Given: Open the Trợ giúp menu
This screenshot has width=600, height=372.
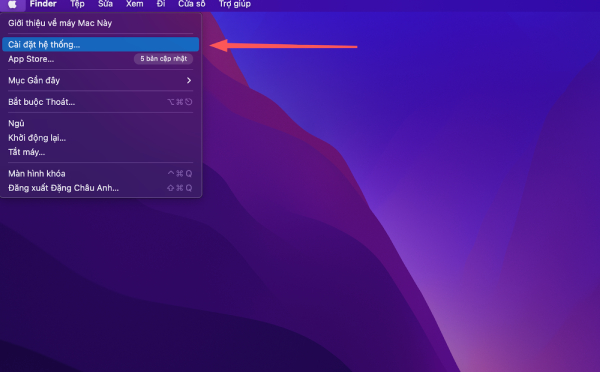Looking at the screenshot, I should 235,4.
